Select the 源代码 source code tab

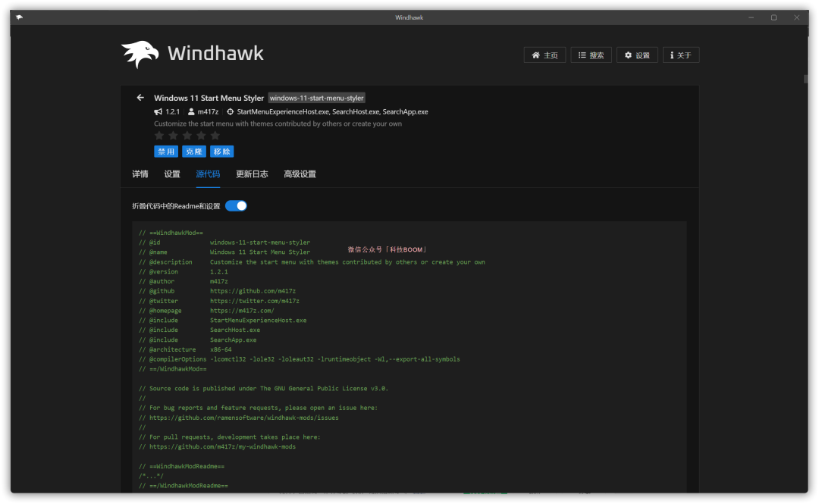pyautogui.click(x=208, y=174)
